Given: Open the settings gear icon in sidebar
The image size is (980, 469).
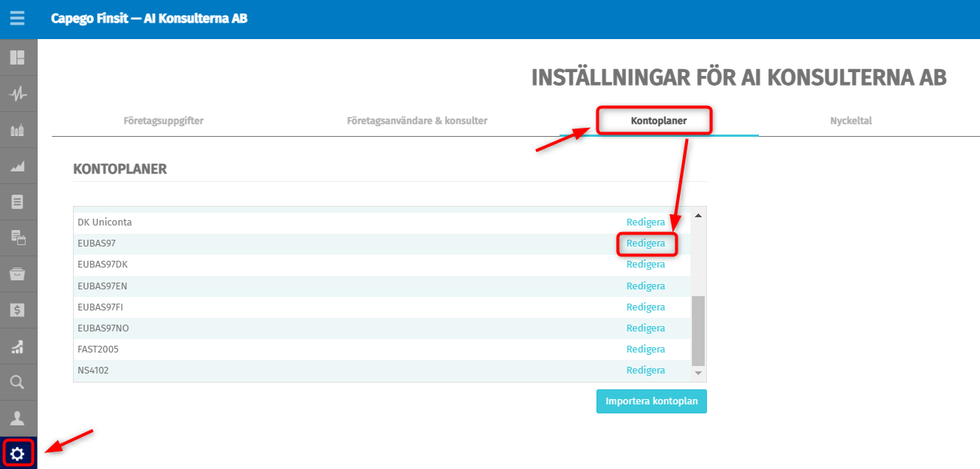Looking at the screenshot, I should pyautogui.click(x=17, y=453).
